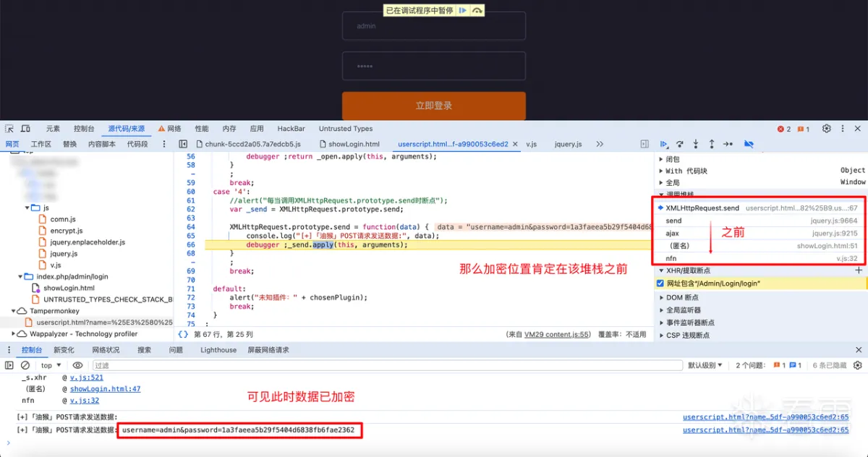Open 默认级别 log level dropdown

[x=705, y=365]
